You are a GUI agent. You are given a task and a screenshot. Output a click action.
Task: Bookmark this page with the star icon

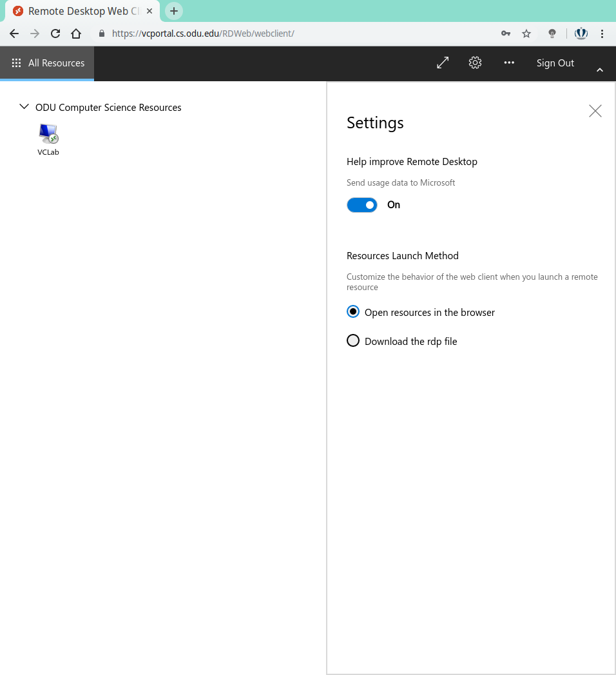[526, 34]
